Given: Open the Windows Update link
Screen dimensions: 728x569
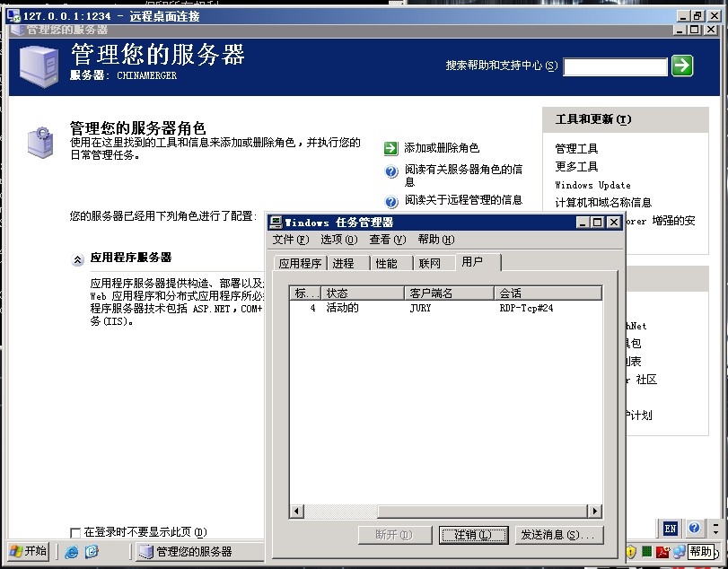Looking at the screenshot, I should 592,185.
